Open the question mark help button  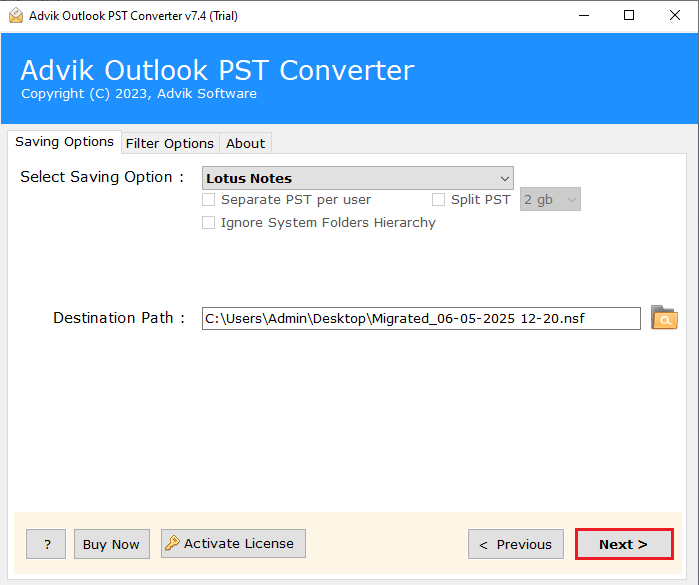pyautogui.click(x=46, y=544)
